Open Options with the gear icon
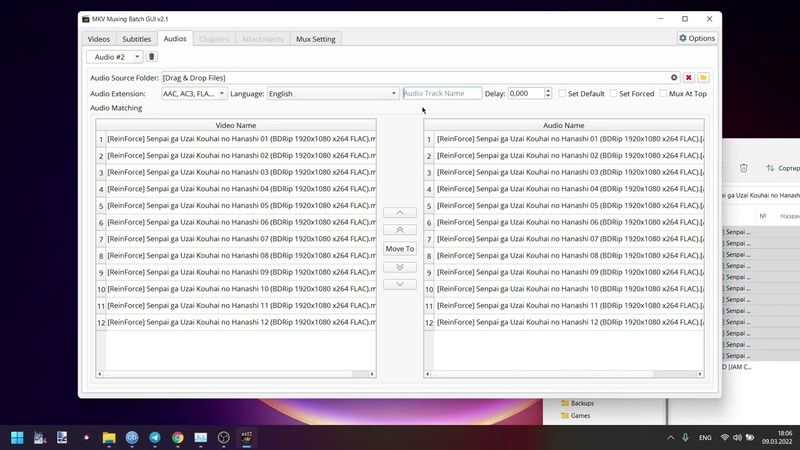 pyautogui.click(x=697, y=38)
